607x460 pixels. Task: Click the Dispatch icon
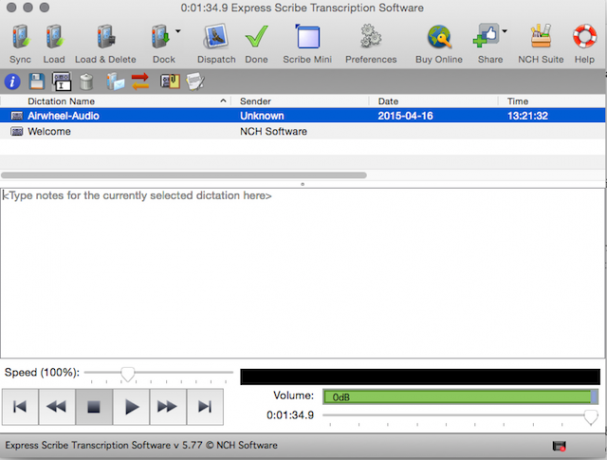(x=216, y=37)
